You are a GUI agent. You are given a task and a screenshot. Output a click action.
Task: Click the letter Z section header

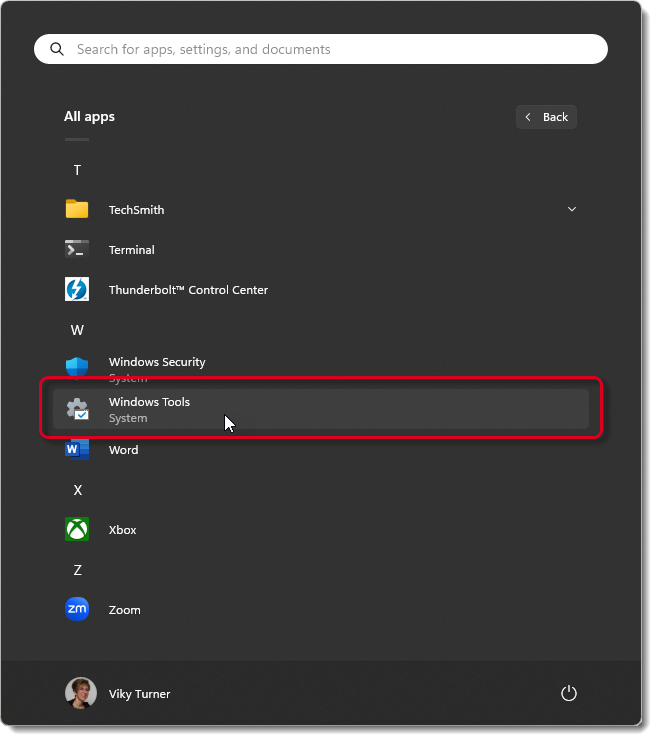tap(77, 570)
